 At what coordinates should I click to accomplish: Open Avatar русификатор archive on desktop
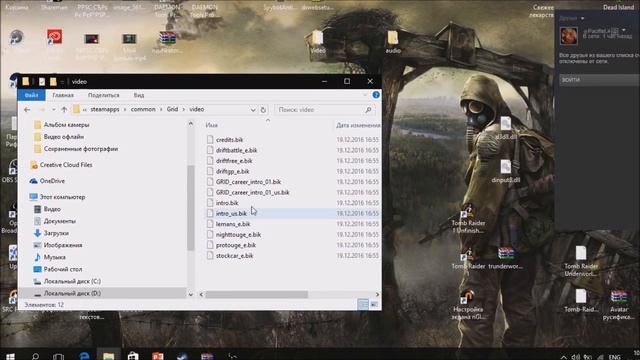click(x=619, y=304)
